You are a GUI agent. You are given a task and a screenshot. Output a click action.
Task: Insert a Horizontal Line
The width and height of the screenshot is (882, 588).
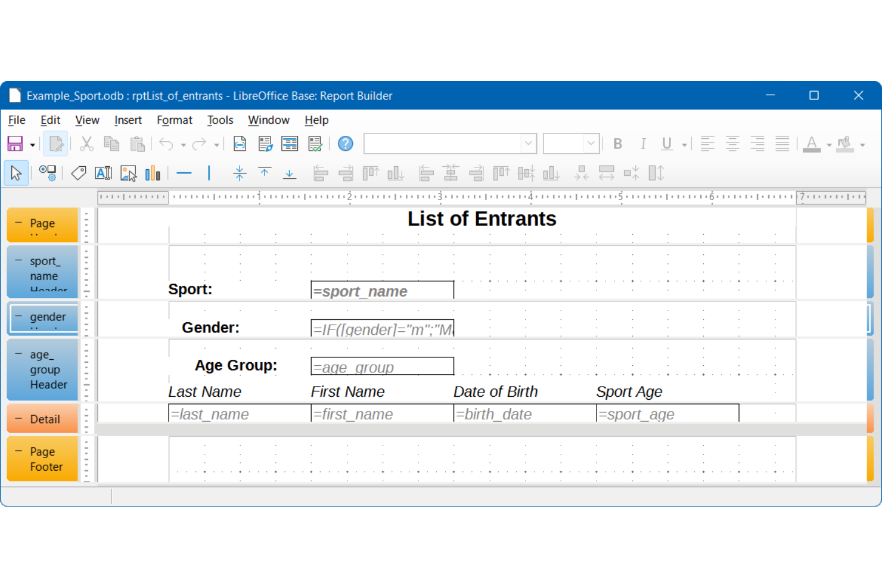(184, 173)
